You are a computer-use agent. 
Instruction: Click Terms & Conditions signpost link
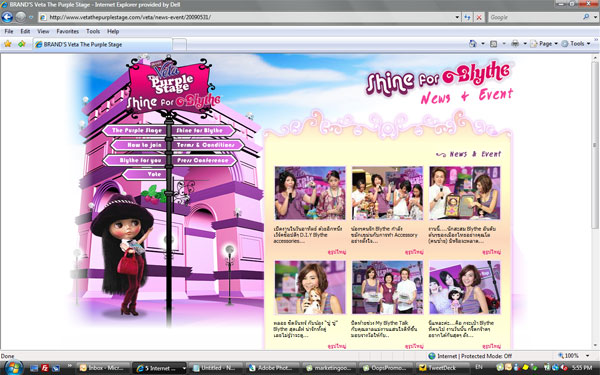207,145
